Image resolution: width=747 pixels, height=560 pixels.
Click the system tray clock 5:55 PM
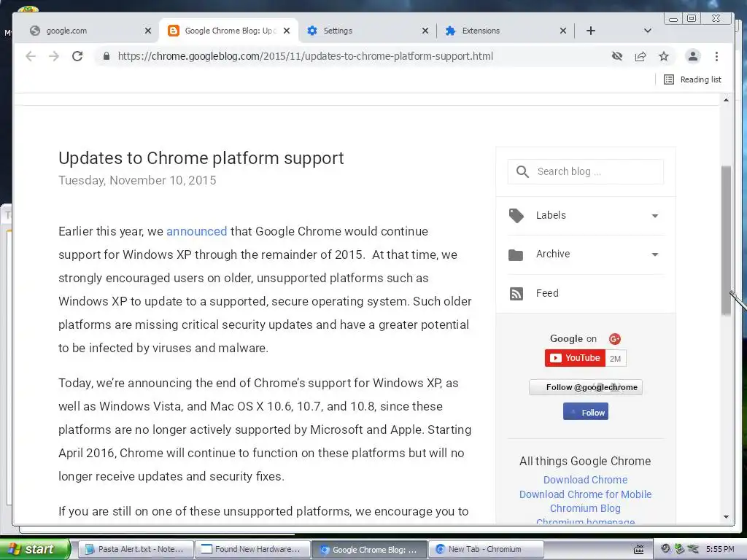point(720,549)
